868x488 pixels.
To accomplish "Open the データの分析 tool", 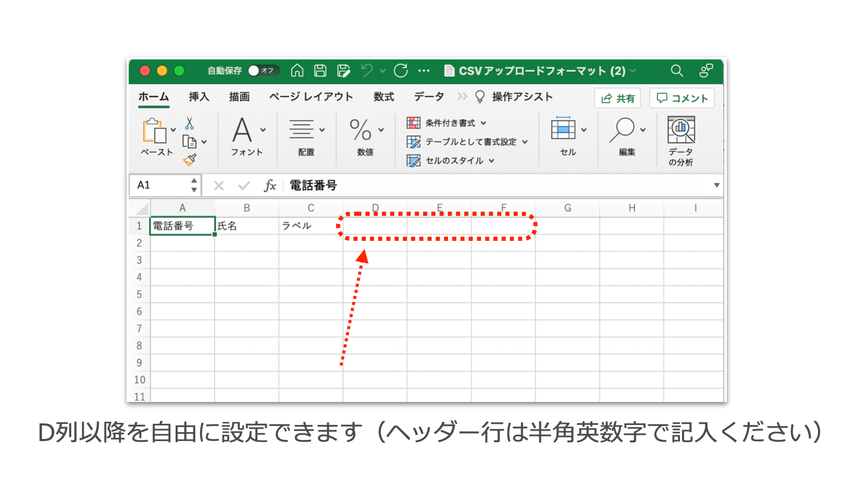I will point(681,141).
